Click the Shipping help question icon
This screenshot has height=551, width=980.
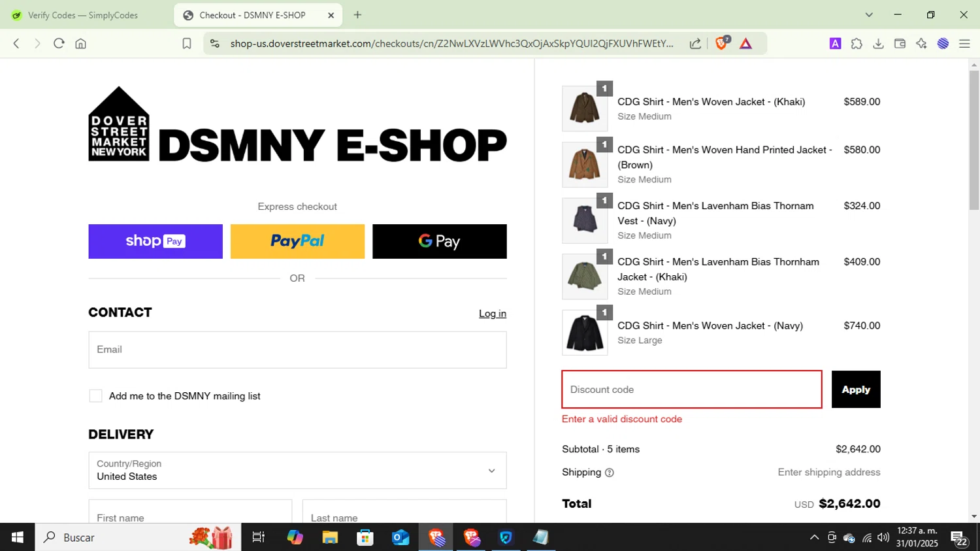609,473
